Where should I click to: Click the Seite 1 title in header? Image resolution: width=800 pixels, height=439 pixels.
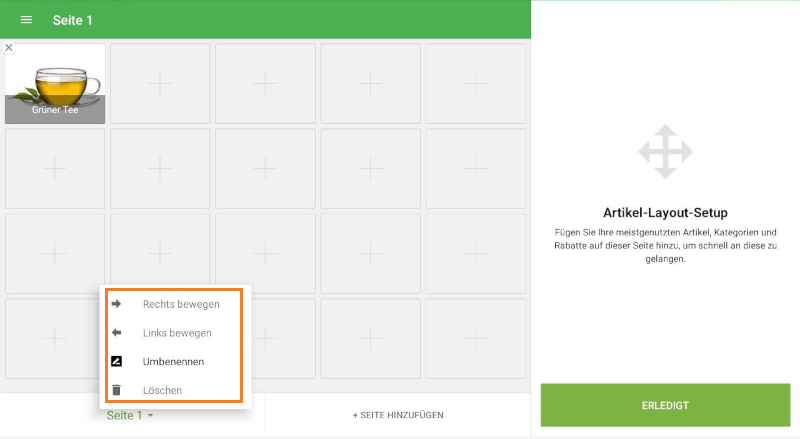[73, 20]
